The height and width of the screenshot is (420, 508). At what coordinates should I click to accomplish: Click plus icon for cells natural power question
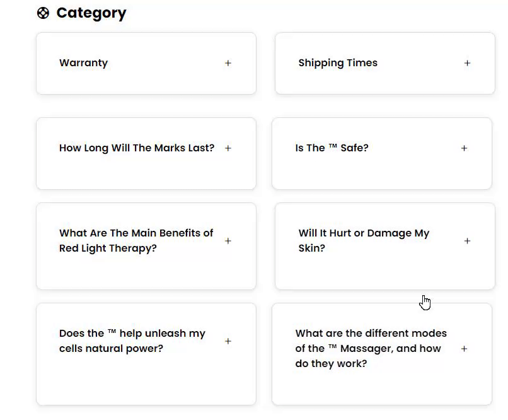click(x=228, y=341)
